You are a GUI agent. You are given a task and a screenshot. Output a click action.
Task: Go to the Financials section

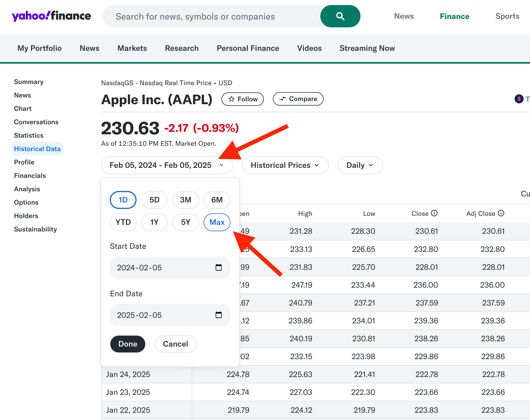[30, 176]
